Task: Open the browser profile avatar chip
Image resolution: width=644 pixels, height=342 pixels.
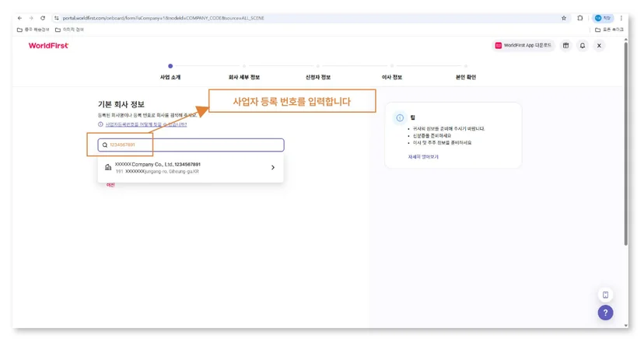Action: tap(603, 18)
